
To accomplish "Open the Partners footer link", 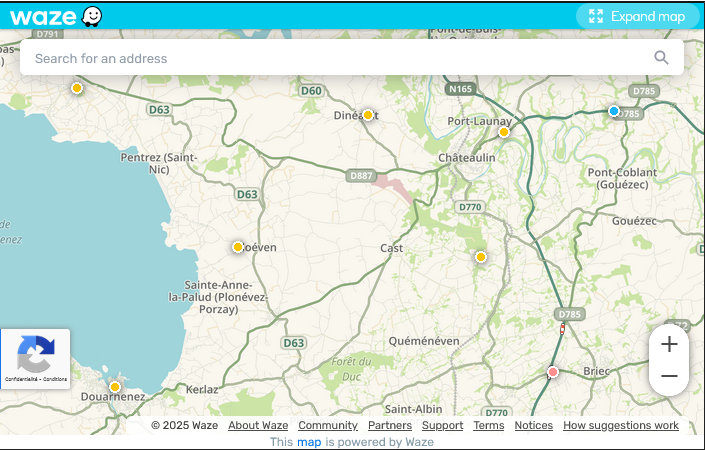I will click(x=390, y=425).
